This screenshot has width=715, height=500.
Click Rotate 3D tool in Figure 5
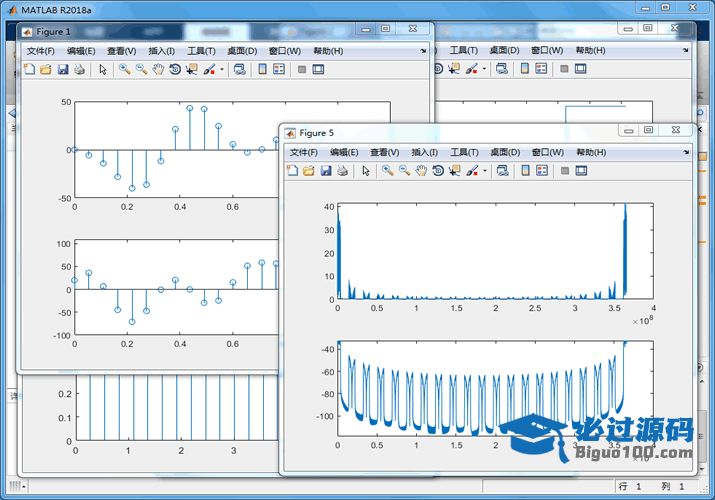click(x=438, y=171)
